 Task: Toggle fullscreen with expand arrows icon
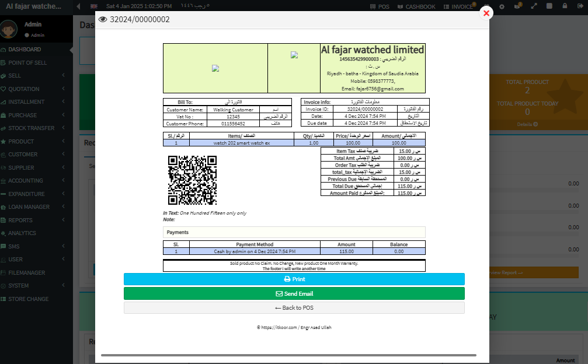(534, 6)
